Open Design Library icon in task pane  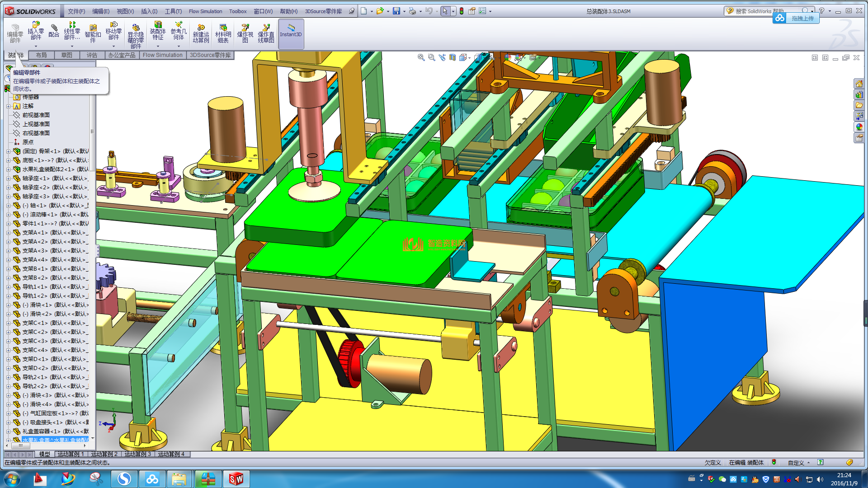pos(859,94)
